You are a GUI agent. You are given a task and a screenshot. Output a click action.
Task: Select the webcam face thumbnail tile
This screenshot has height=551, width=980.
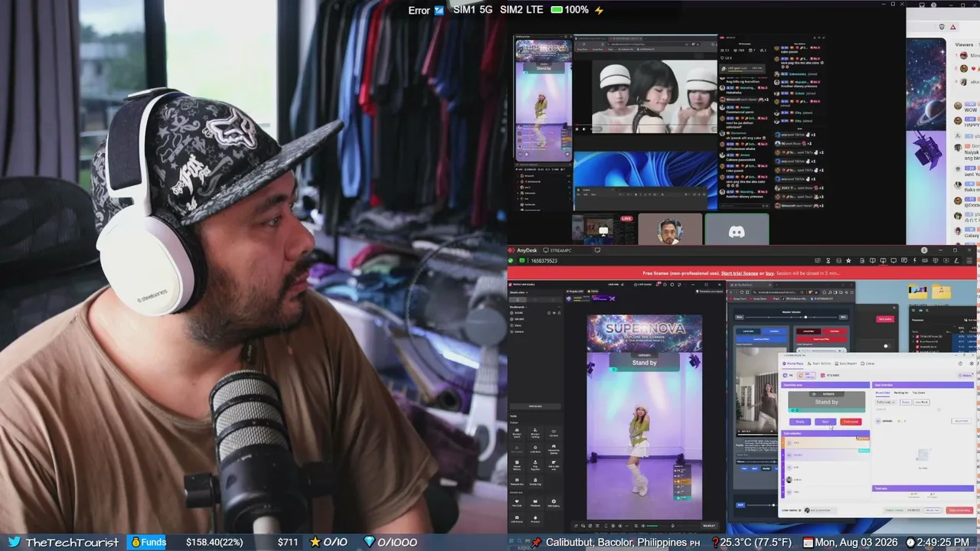(x=670, y=230)
